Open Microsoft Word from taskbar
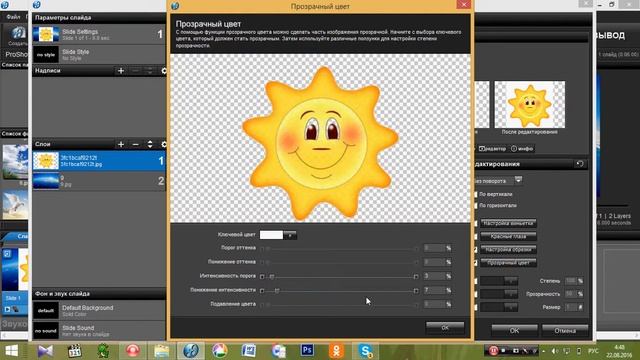Viewport: 640px width, 360px height. tap(249, 351)
